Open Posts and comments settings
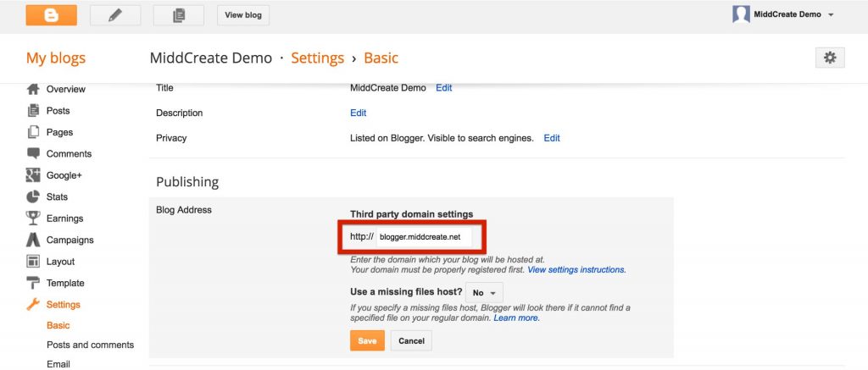 click(90, 345)
